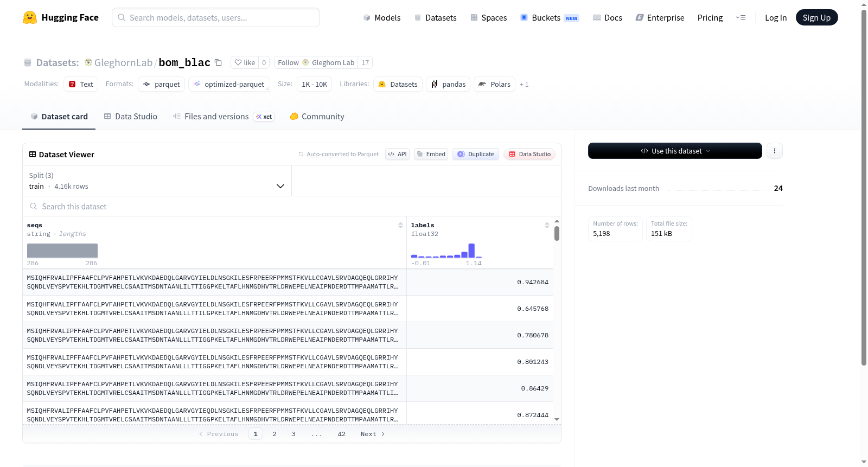The width and height of the screenshot is (868, 467).
Task: Duplicate this dataset
Action: (x=476, y=154)
